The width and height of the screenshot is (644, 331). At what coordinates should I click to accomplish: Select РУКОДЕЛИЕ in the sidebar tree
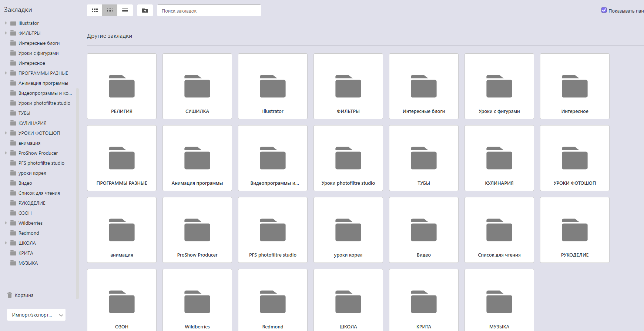(32, 203)
